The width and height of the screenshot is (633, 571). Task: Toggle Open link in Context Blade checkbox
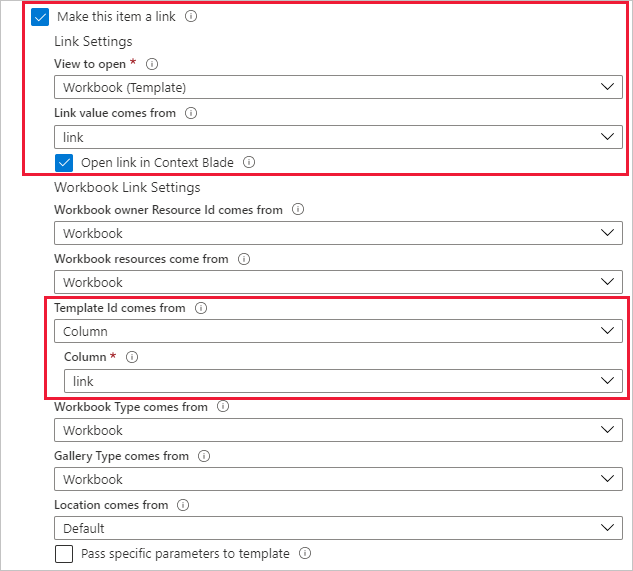pyautogui.click(x=64, y=163)
